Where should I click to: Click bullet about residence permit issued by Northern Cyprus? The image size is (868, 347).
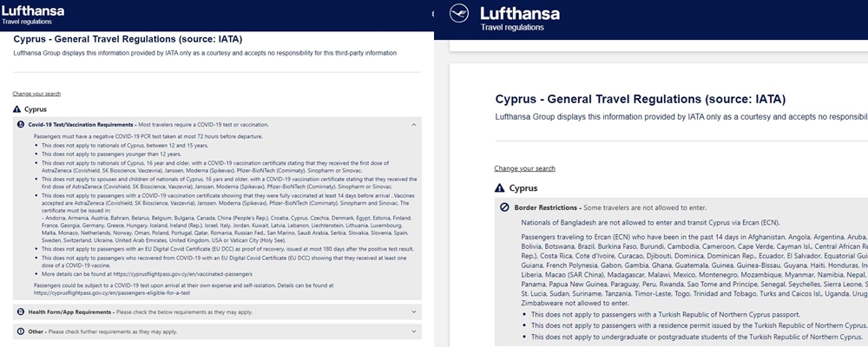tap(700, 325)
